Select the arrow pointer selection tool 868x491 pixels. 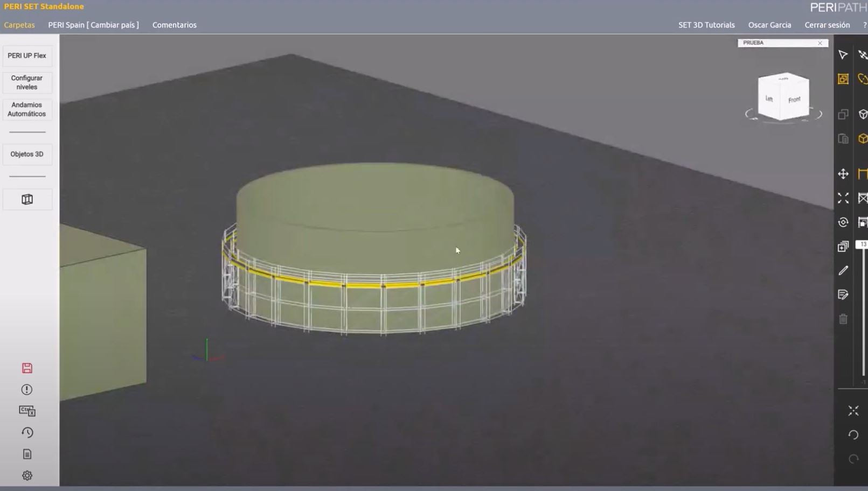pos(843,55)
